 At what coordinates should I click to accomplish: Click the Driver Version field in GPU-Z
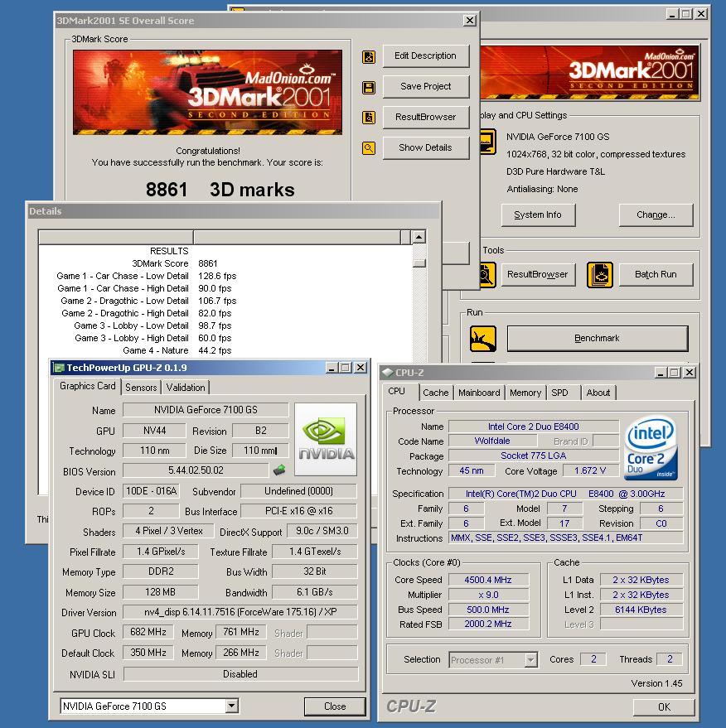[x=240, y=612]
